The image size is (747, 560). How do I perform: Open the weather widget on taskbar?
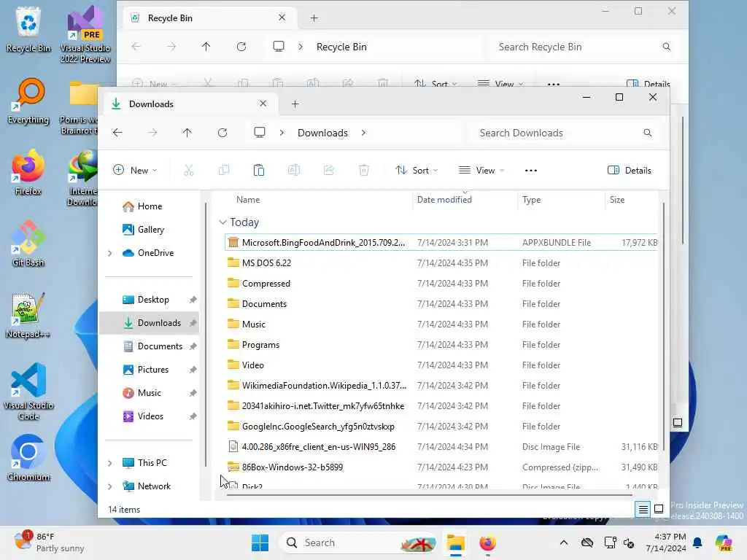click(x=49, y=542)
